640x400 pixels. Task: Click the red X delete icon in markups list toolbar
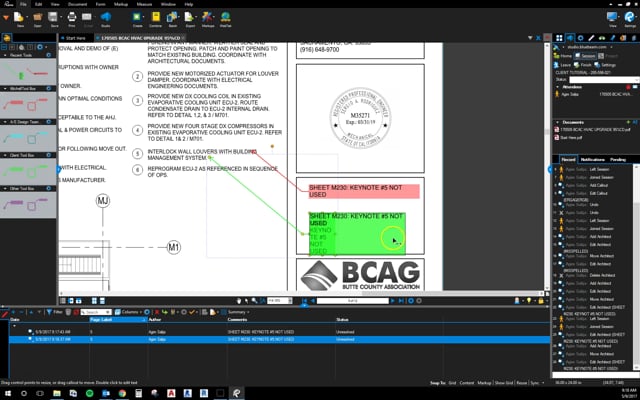[157, 312]
